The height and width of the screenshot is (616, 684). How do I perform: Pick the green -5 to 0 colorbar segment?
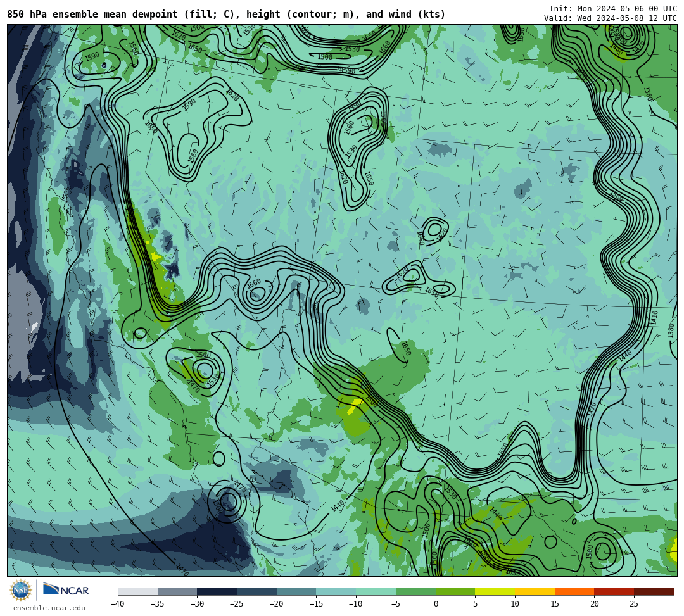point(415,591)
